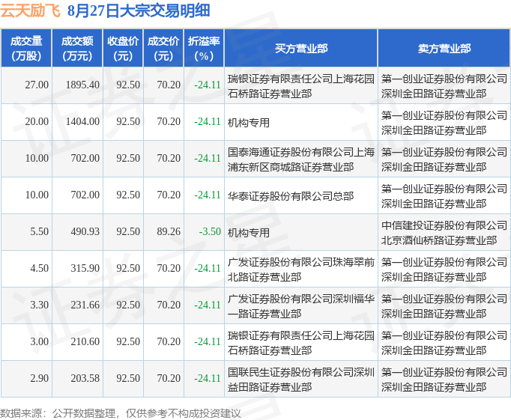Click 第一创业证券 seller in the 203.58 row

[x=444, y=380]
